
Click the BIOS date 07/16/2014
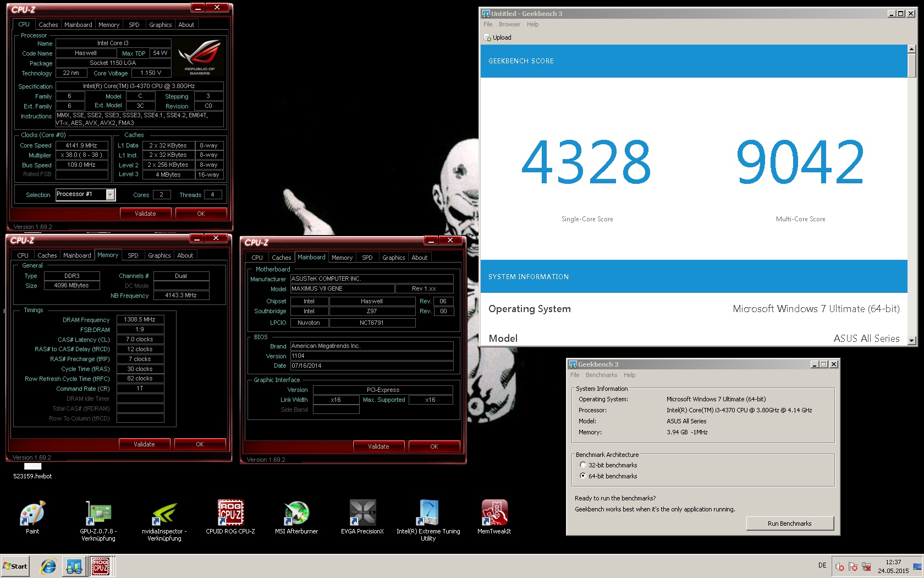(372, 366)
